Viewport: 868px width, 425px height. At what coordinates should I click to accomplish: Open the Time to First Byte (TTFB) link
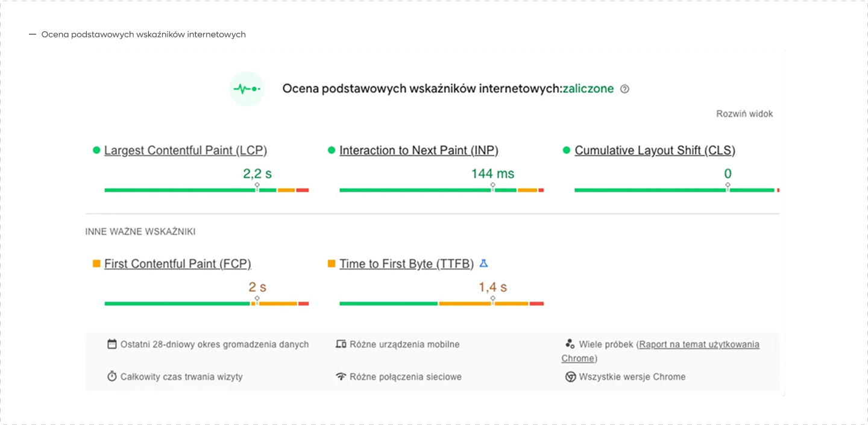coord(406,264)
